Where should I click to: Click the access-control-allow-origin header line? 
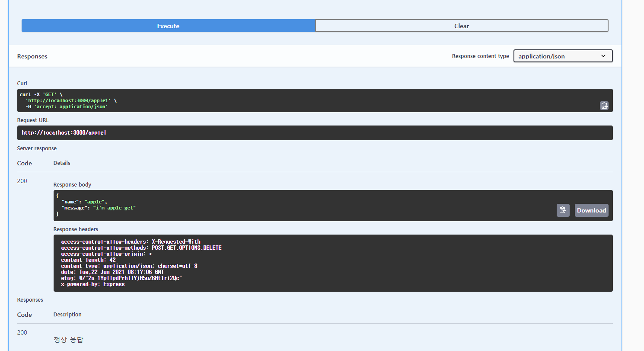coord(106,254)
